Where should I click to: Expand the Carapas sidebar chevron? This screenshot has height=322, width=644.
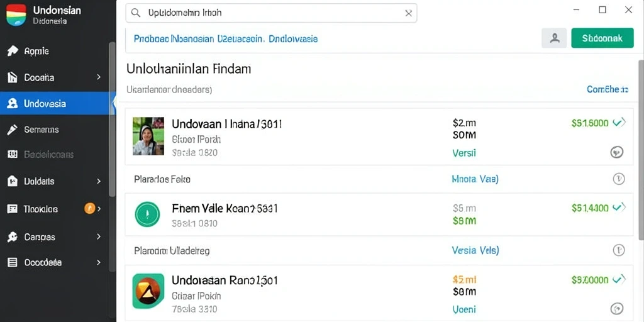99,236
